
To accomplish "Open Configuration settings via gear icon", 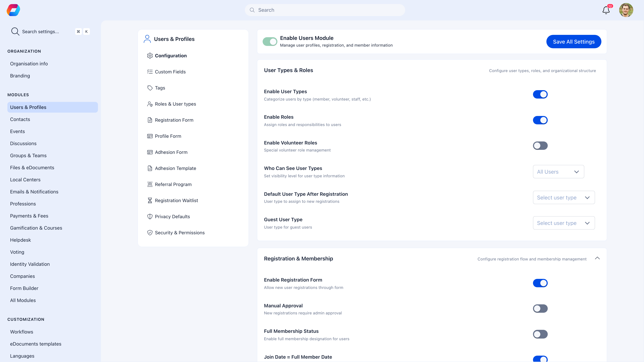I will (x=150, y=55).
